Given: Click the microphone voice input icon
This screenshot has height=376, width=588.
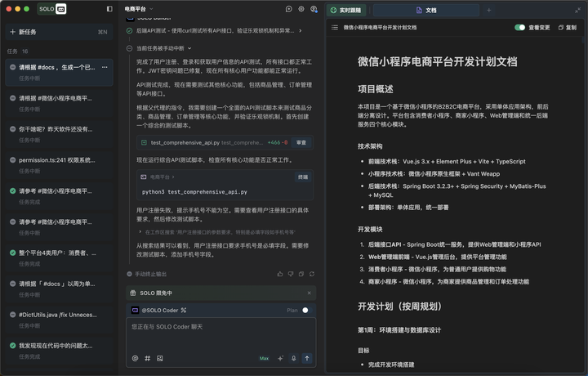Looking at the screenshot, I should point(293,358).
